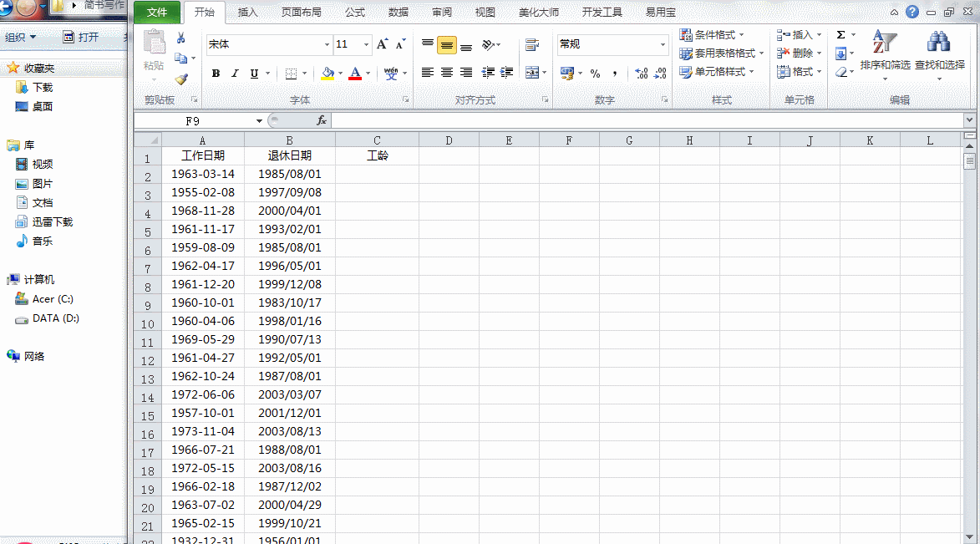Viewport: 980px width, 544px height.
Task: Click Sort & Filter (排序和筛选) button
Action: [x=885, y=55]
